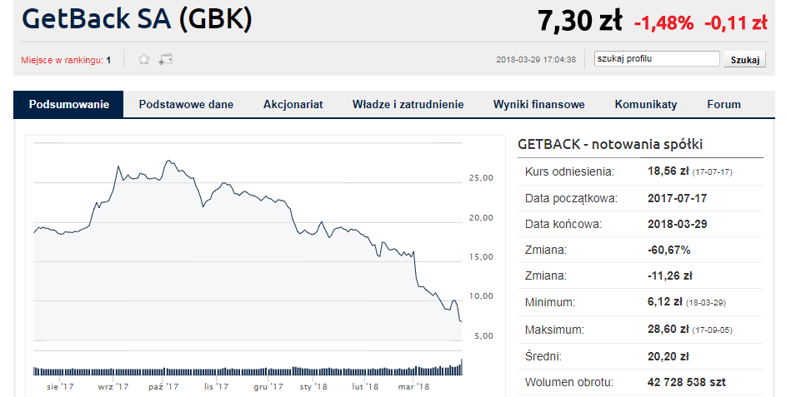
Task: Click the 7,30 zł current price
Action: pos(580,21)
